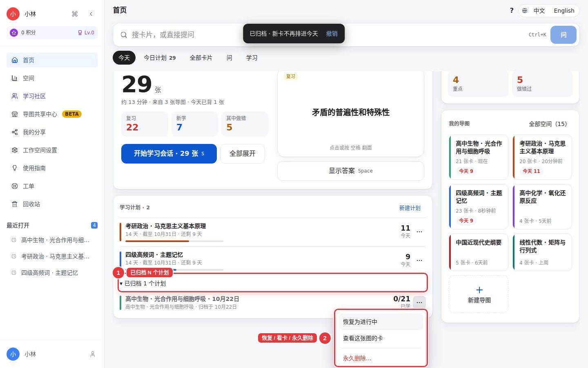Open 学习社区 from the sidebar
Image resolution: width=588 pixels, height=368 pixels.
52,96
